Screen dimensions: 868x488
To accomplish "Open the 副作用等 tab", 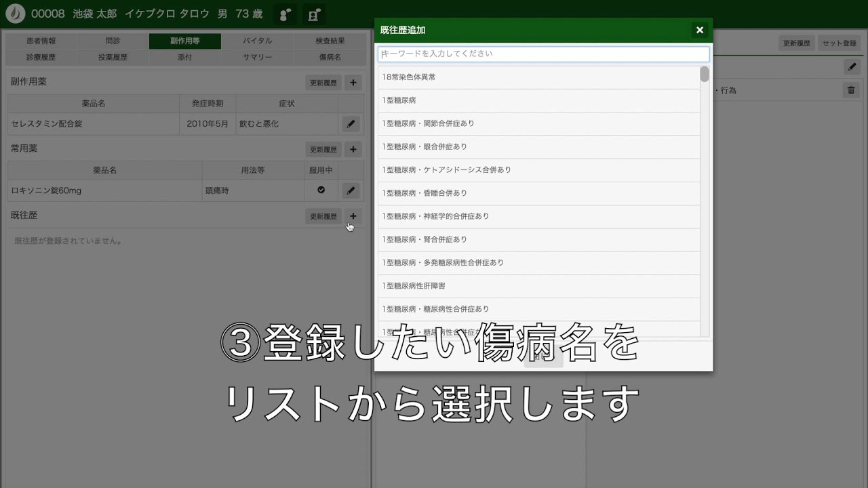I will click(x=184, y=41).
